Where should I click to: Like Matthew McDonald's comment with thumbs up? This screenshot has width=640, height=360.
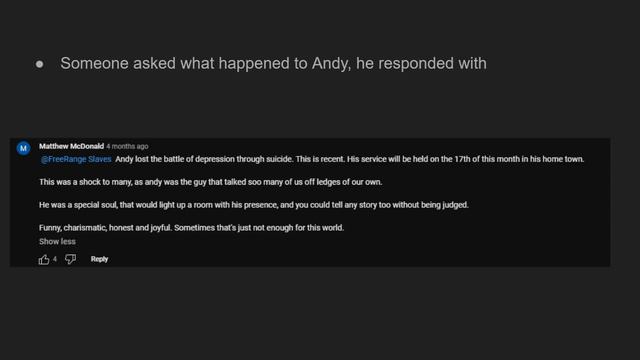44,259
